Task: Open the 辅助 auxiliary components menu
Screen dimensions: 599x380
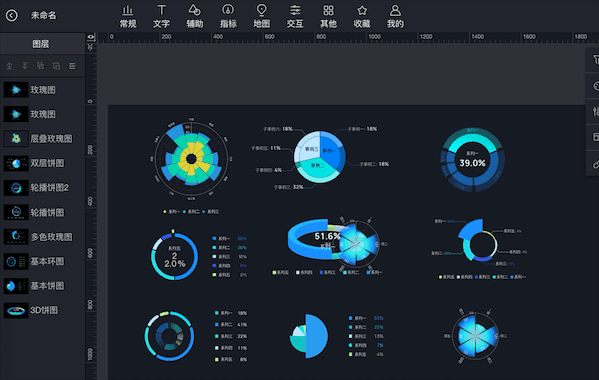Action: tap(194, 16)
